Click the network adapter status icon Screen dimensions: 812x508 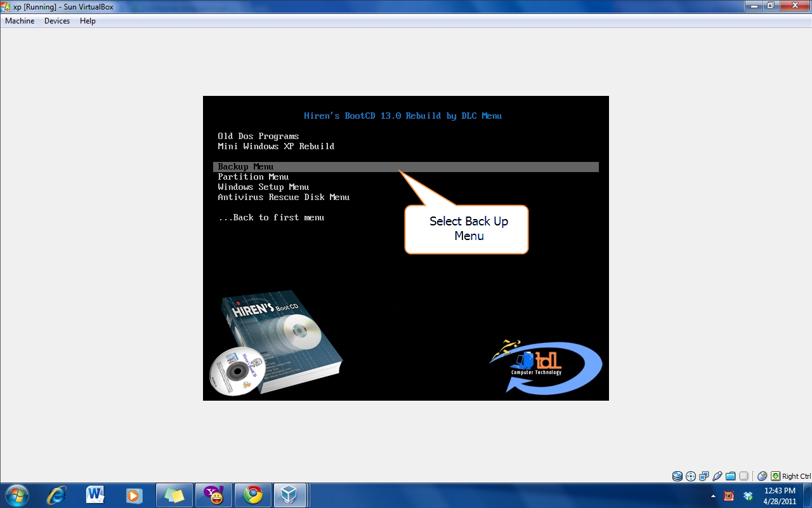coord(704,476)
